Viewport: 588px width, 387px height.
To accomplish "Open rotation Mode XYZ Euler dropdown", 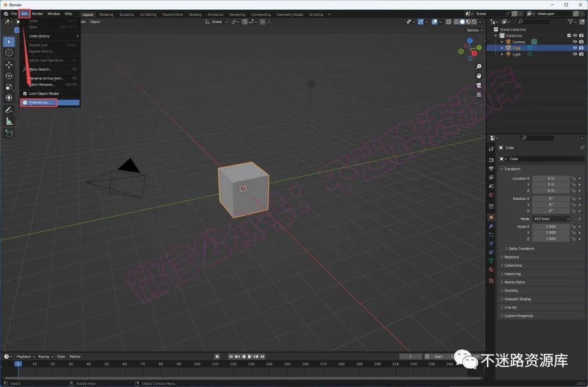I will (x=551, y=219).
